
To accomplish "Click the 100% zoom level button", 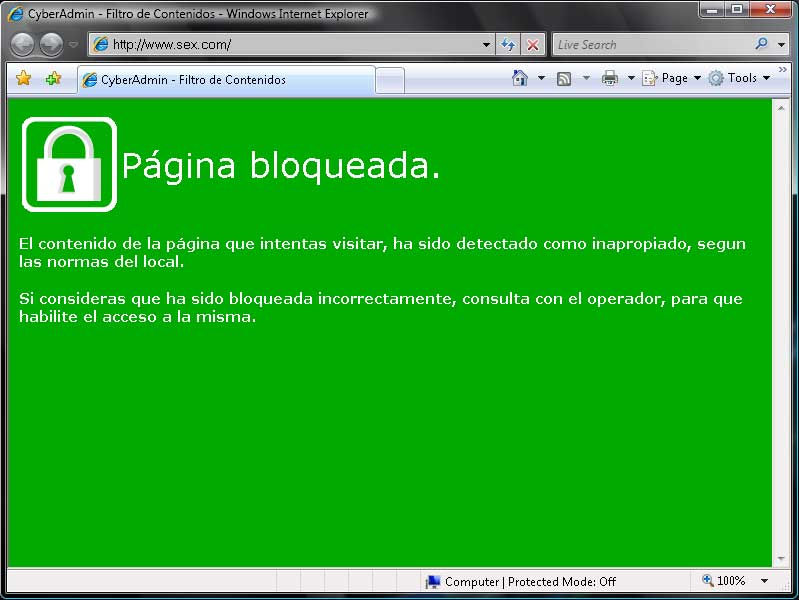I will click(x=724, y=581).
